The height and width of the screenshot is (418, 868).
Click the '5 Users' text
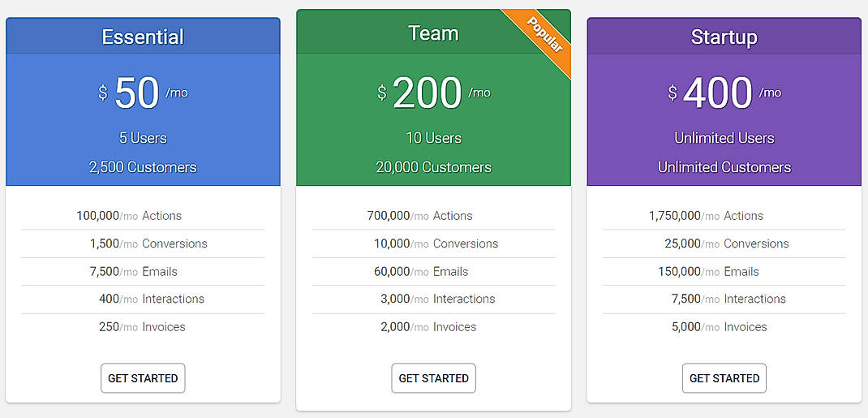click(143, 138)
